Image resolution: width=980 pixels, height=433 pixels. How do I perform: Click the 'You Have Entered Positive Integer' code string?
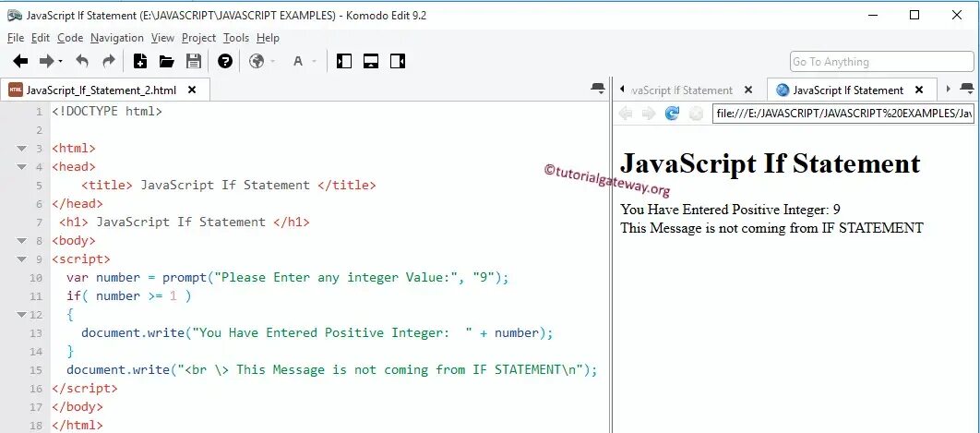click(332, 333)
